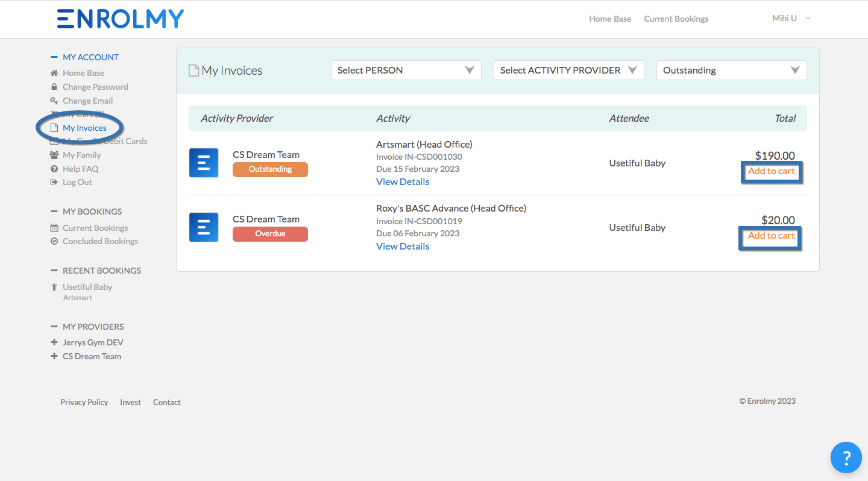The width and height of the screenshot is (868, 481).
Task: Click CS Dream Team logo in Artsmart row
Action: 204,163
